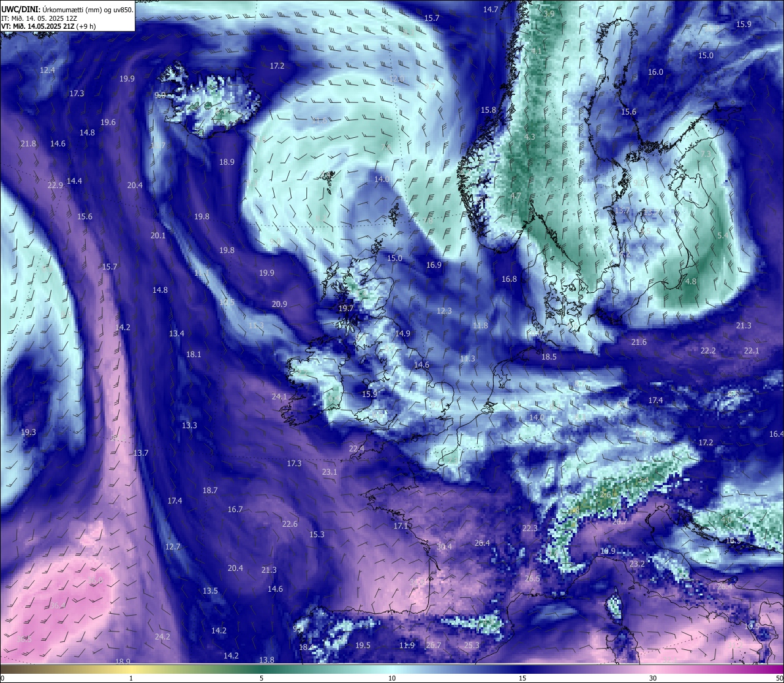Click the 5.4 label over the Baltic states
The height and width of the screenshot is (683, 784).
722,236
